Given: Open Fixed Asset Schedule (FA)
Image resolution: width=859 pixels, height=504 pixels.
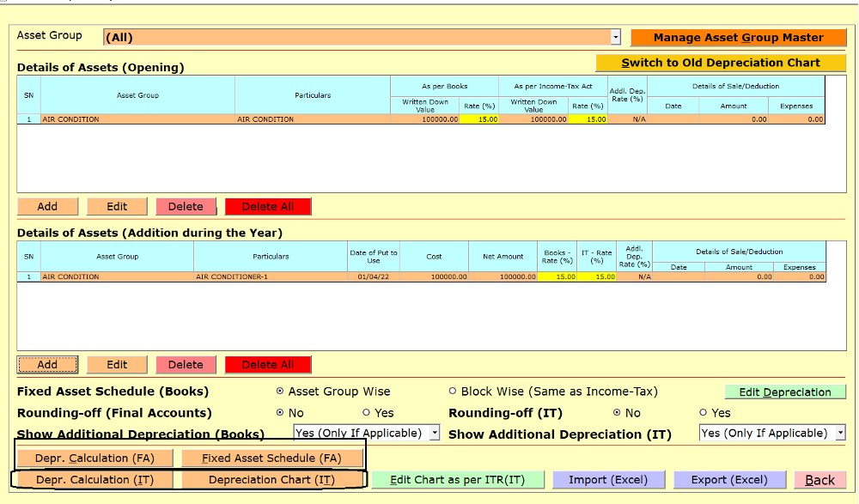Looking at the screenshot, I should click(x=271, y=458).
